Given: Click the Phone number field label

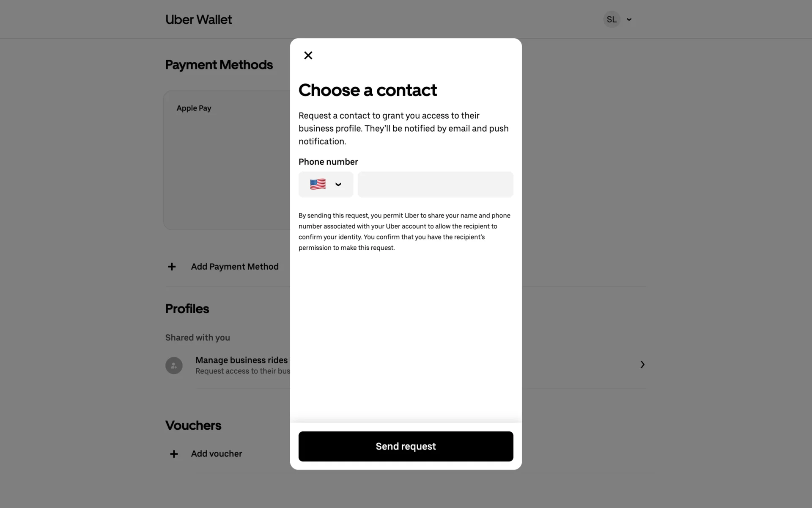Looking at the screenshot, I should (x=328, y=162).
